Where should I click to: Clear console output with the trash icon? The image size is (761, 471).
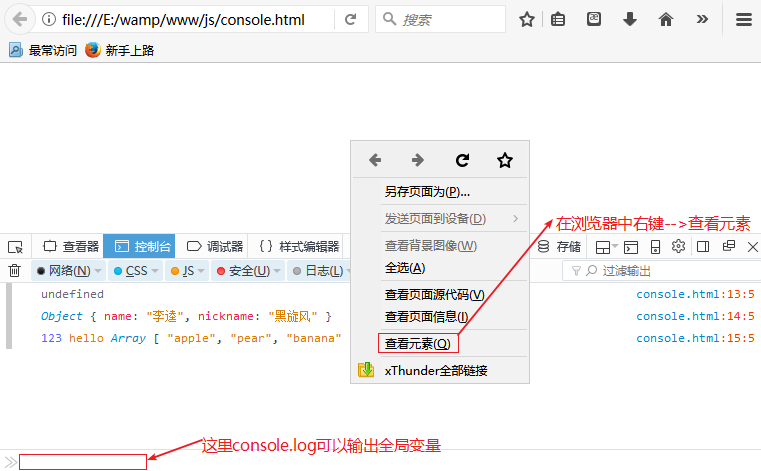[x=15, y=270]
